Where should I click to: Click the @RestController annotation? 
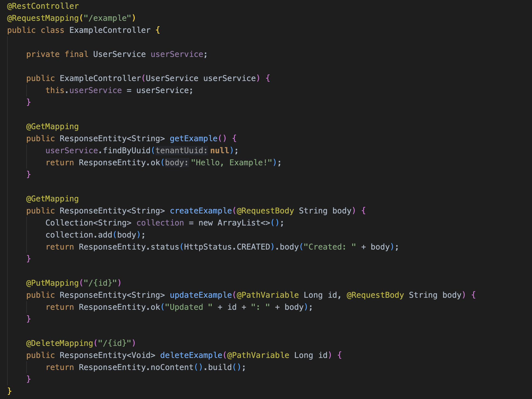pos(42,6)
